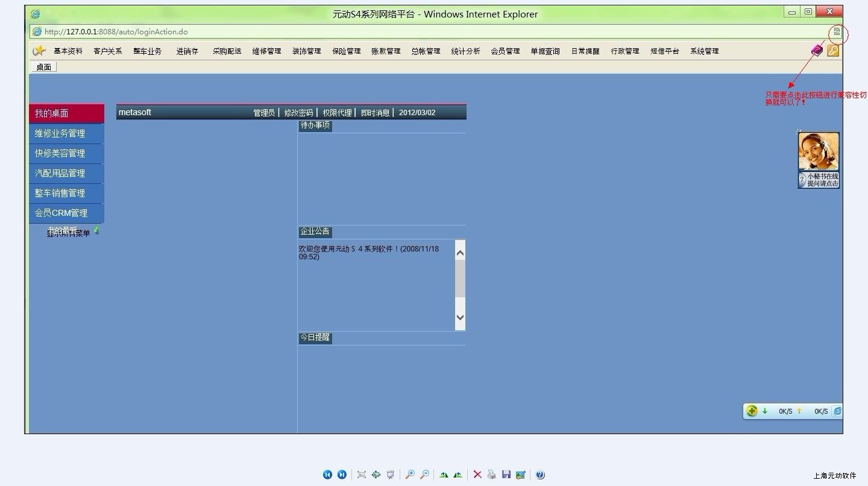Image resolution: width=868 pixels, height=486 pixels.
Task: Open the 基本资料 menu
Action: [68, 51]
